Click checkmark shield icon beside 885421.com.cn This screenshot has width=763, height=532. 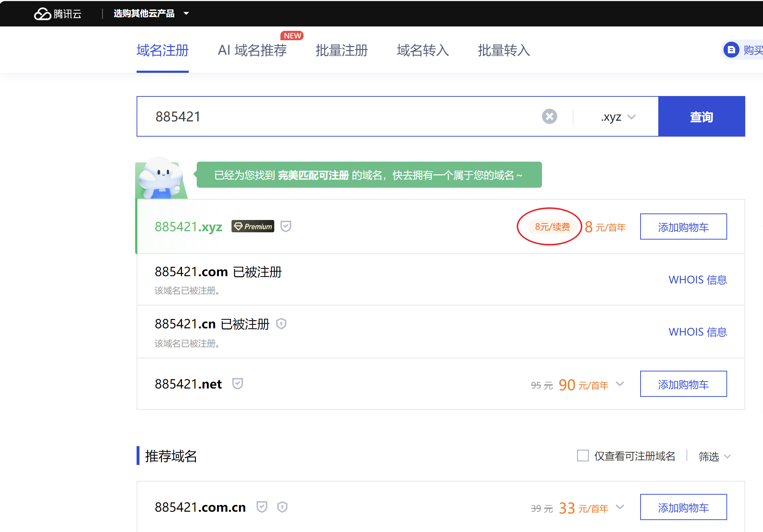click(262, 507)
